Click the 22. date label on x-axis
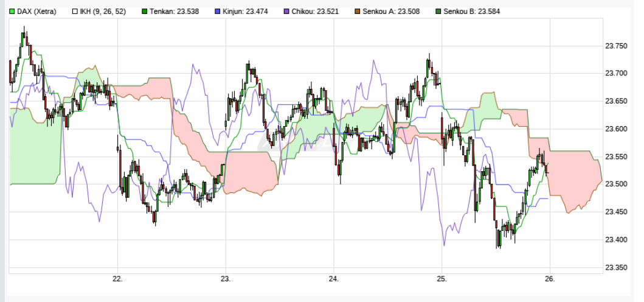The image size is (644, 302). click(117, 279)
